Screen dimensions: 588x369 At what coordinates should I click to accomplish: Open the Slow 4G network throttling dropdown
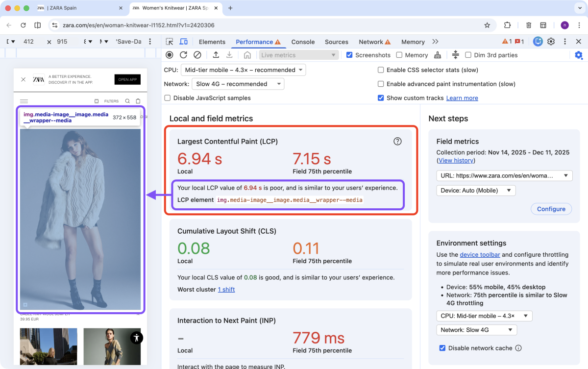(x=238, y=83)
